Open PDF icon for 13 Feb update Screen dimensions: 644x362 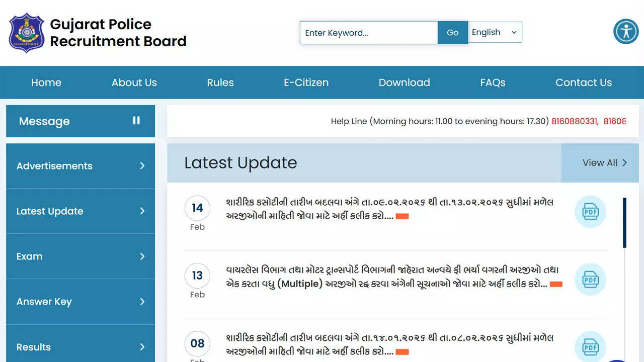point(590,280)
